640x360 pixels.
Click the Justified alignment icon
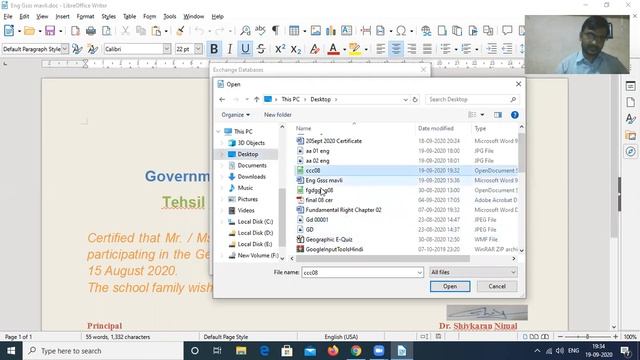point(427,49)
